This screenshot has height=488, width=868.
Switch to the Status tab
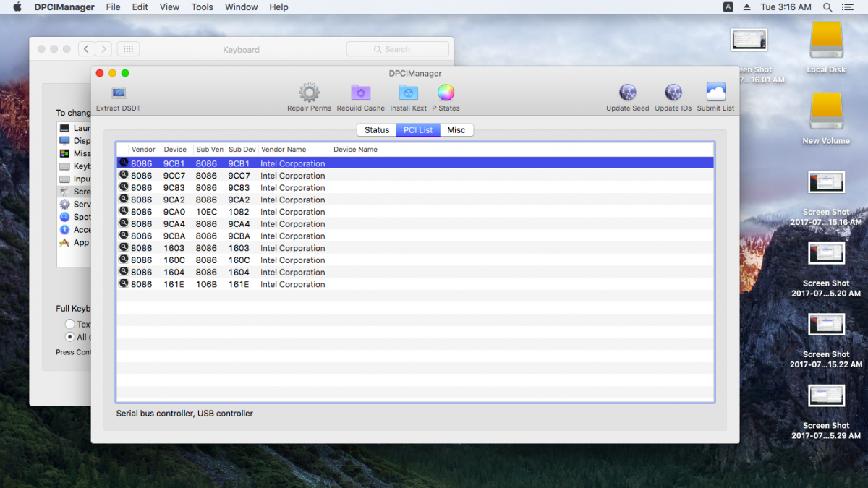click(x=377, y=130)
